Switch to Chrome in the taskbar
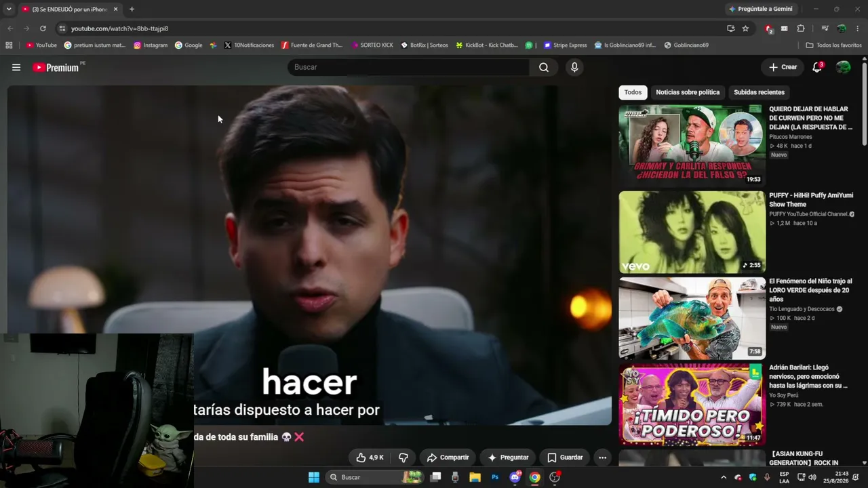This screenshot has width=868, height=488. (535, 477)
